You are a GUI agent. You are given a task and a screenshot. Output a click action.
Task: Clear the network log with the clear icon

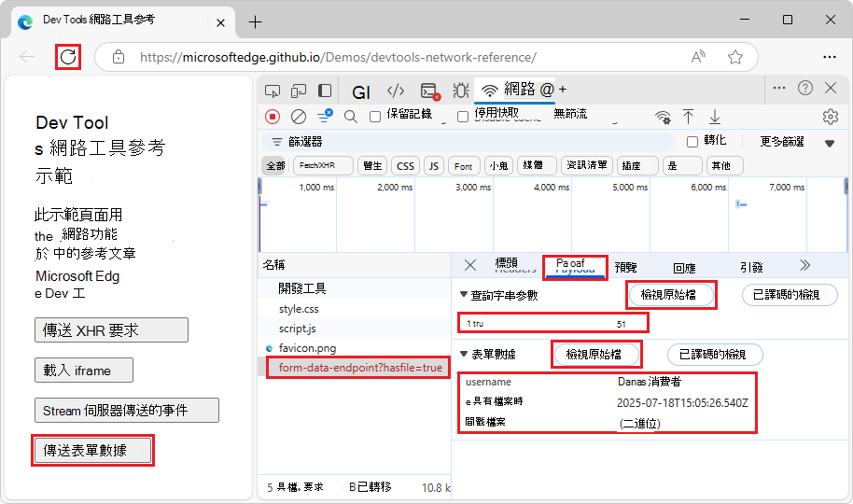pyautogui.click(x=298, y=117)
